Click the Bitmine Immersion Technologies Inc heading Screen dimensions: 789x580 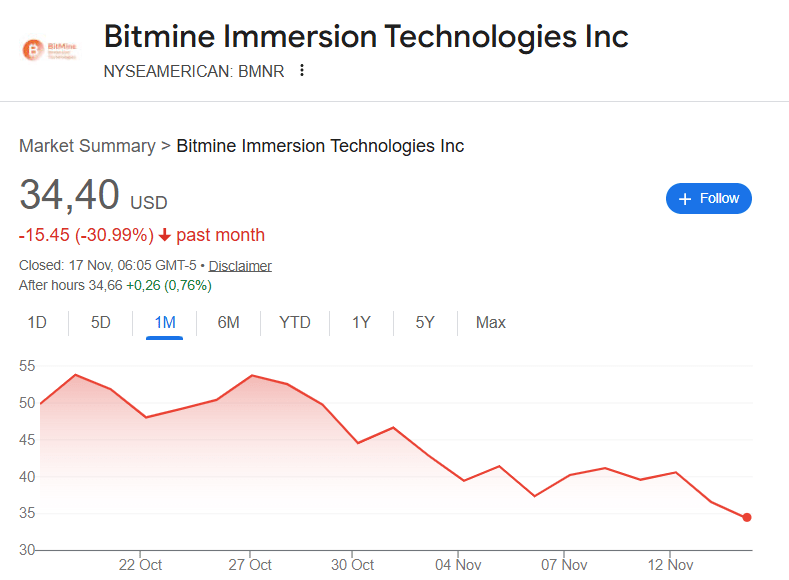(x=366, y=37)
